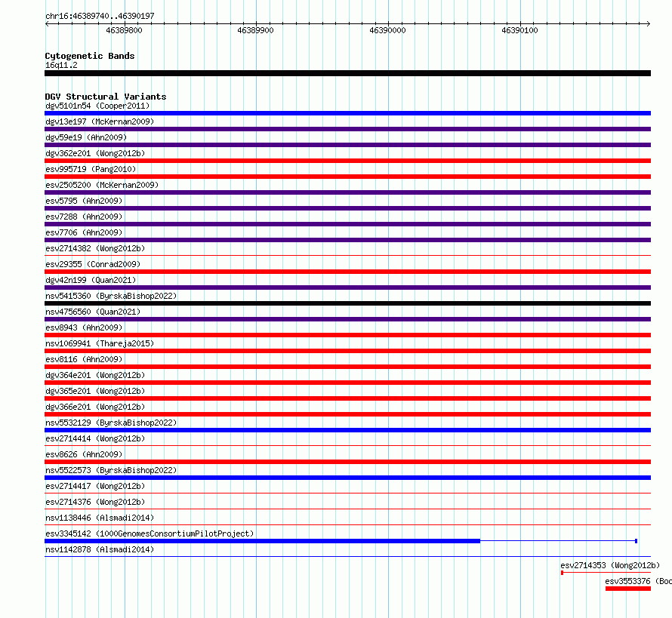Click the nsv5522573 (ByrskaBishop2022) label
Screen dimensions: 672x618
click(111, 470)
